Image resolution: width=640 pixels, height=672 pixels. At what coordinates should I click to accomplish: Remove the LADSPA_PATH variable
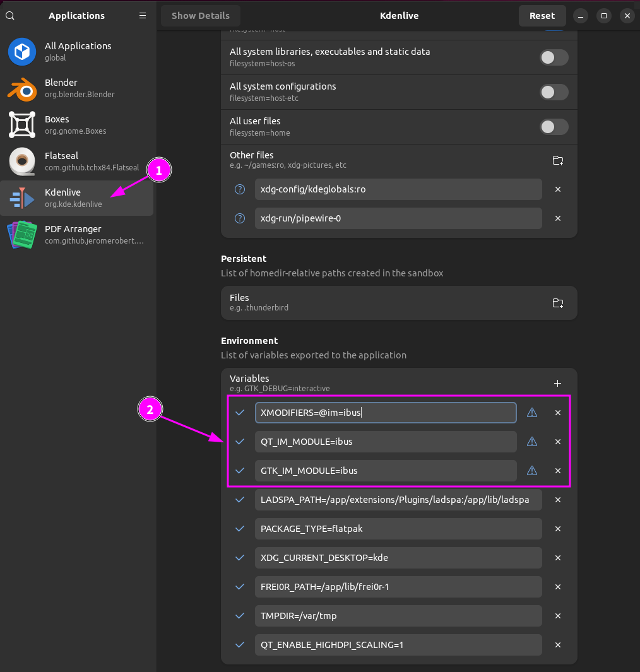click(x=558, y=500)
